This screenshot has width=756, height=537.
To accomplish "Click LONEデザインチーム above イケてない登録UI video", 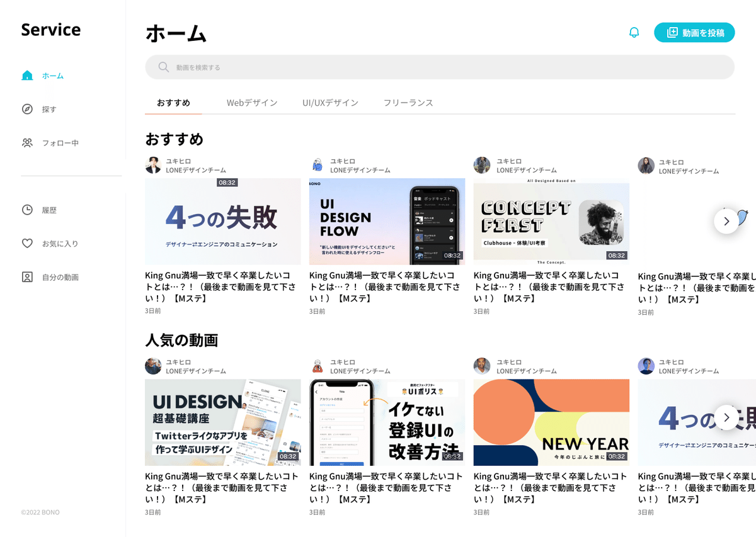I will pos(360,371).
